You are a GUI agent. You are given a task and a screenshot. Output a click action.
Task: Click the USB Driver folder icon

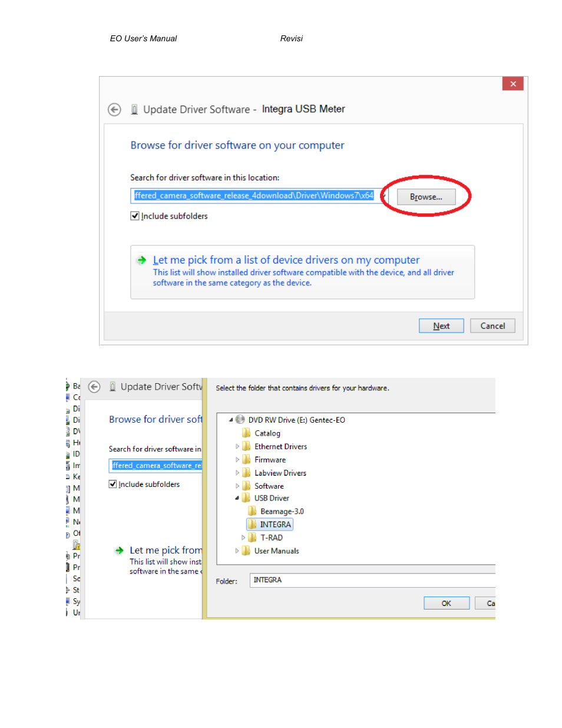(x=247, y=498)
